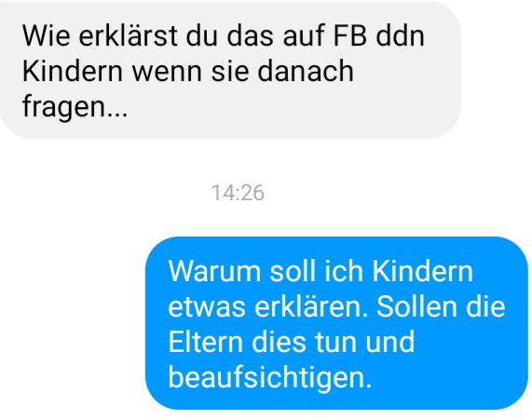
Task: Tap the grey received message bubble
Action: (x=230, y=70)
